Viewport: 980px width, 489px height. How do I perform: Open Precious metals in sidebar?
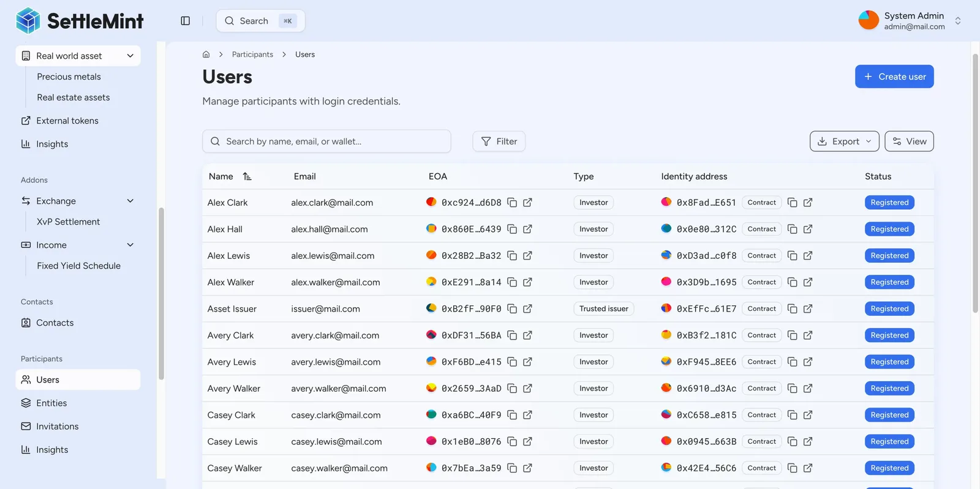69,77
